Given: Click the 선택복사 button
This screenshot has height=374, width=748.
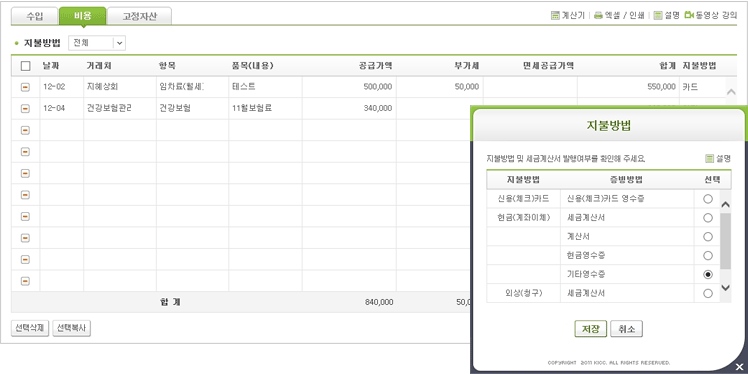Looking at the screenshot, I should [72, 328].
